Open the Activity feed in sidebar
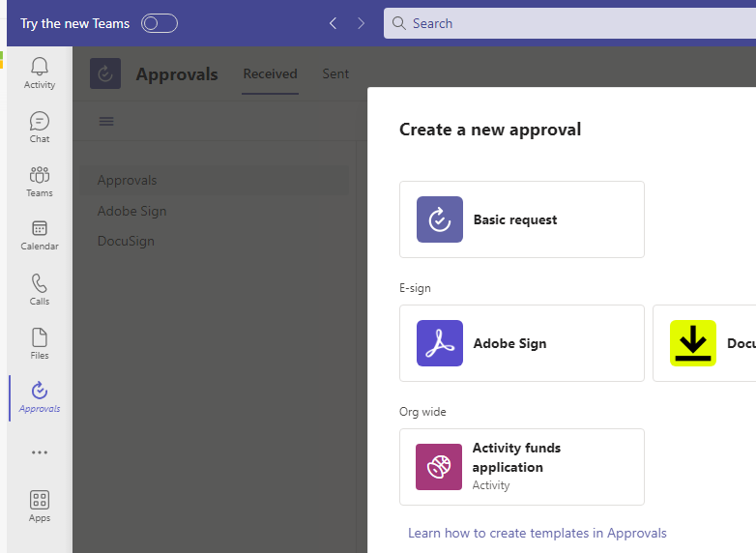 point(40,73)
